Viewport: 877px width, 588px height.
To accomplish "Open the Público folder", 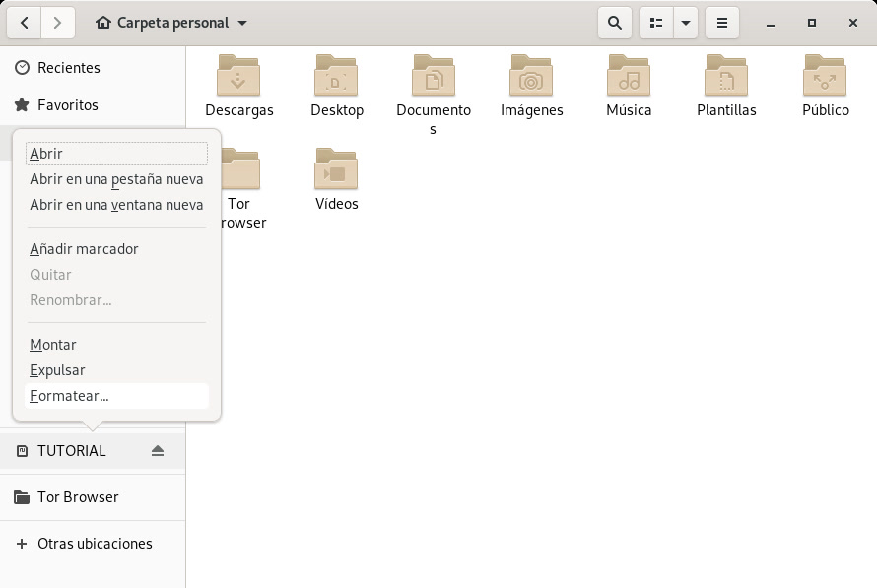I will pos(825,77).
